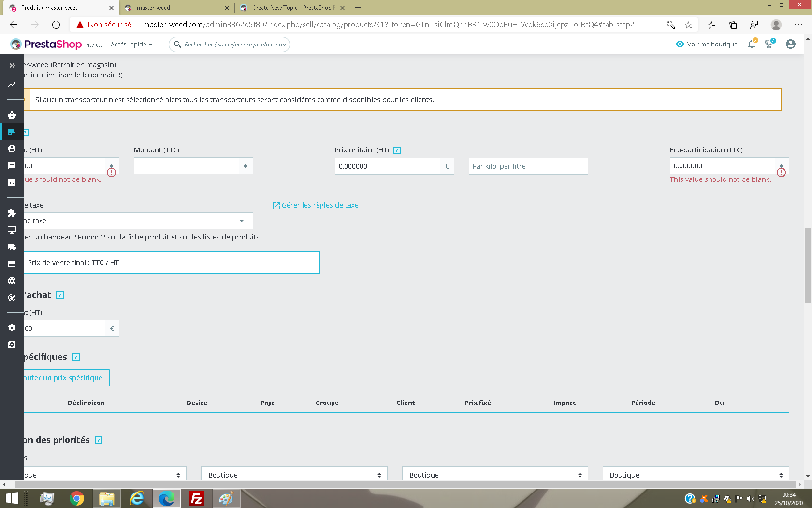This screenshot has height=508, width=812.
Task: Switch to the Create New Topic tab
Action: pyautogui.click(x=293, y=8)
